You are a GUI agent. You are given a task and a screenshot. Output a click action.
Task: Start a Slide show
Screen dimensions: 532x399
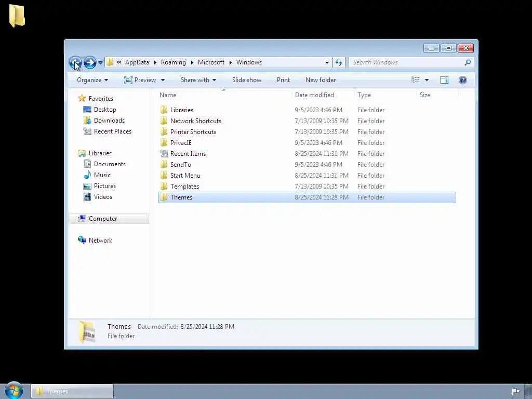pos(247,80)
